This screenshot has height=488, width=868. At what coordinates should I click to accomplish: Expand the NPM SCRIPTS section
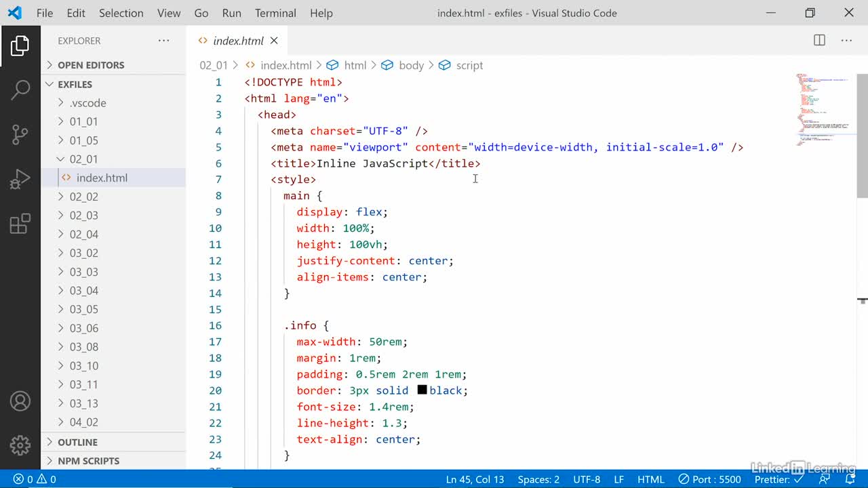pos(89,461)
